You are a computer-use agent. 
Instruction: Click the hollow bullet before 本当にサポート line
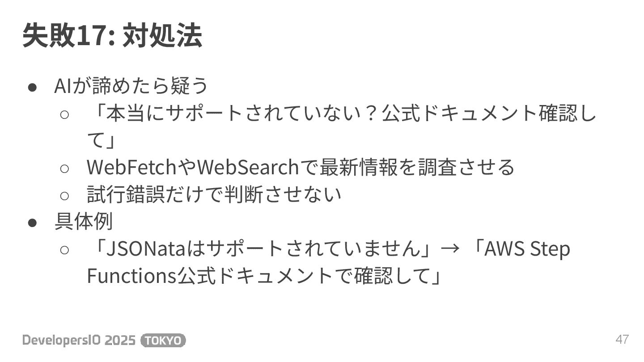click(x=64, y=114)
